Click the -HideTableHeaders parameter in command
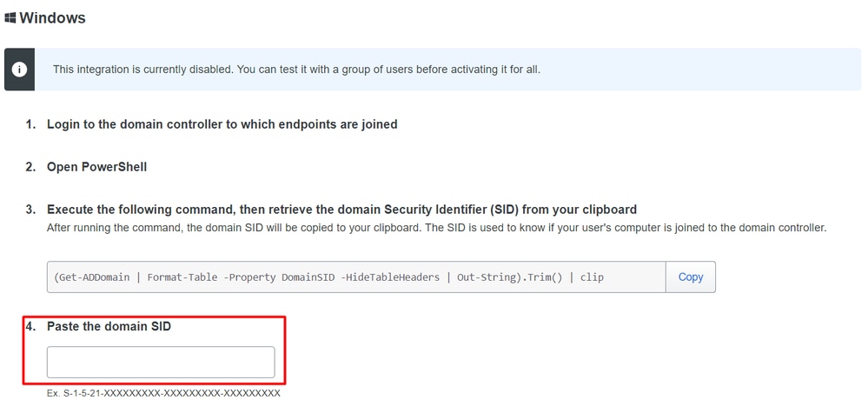Screen dimensions: 868x400 coord(390,277)
